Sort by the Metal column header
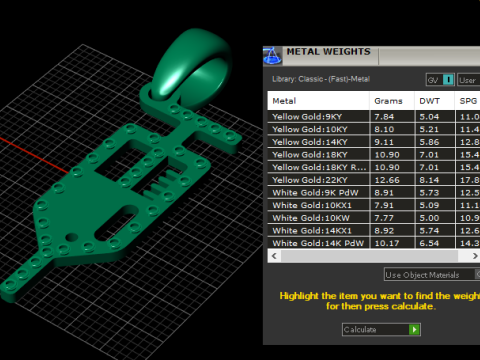The height and width of the screenshot is (360, 480). [318, 101]
